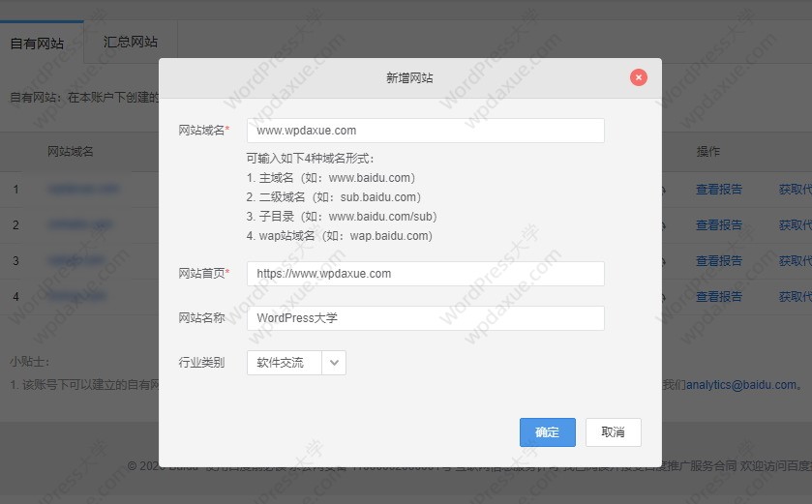Click the 操作 column header

coord(707,152)
